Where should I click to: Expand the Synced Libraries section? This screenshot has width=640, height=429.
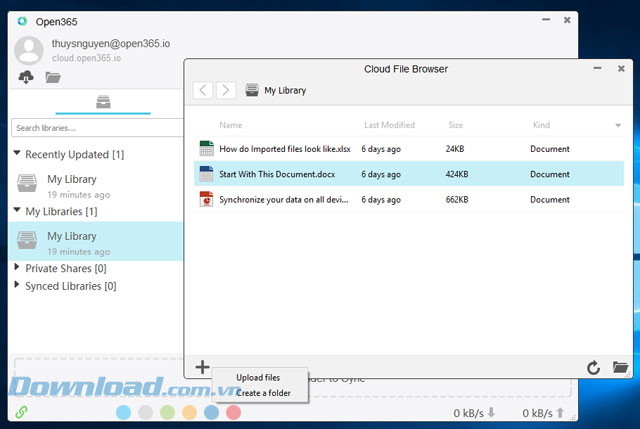pyautogui.click(x=17, y=285)
